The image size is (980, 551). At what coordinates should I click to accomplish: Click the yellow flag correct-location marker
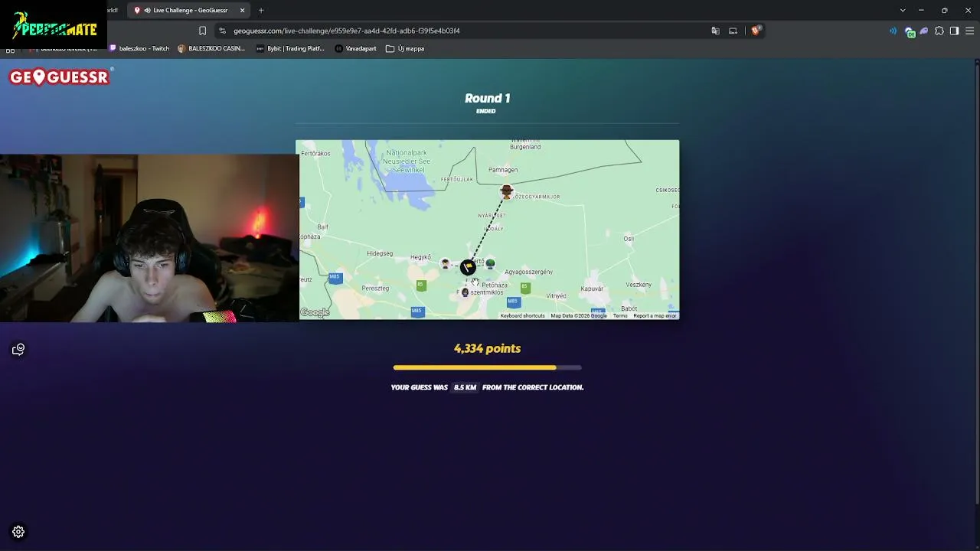pos(468,267)
